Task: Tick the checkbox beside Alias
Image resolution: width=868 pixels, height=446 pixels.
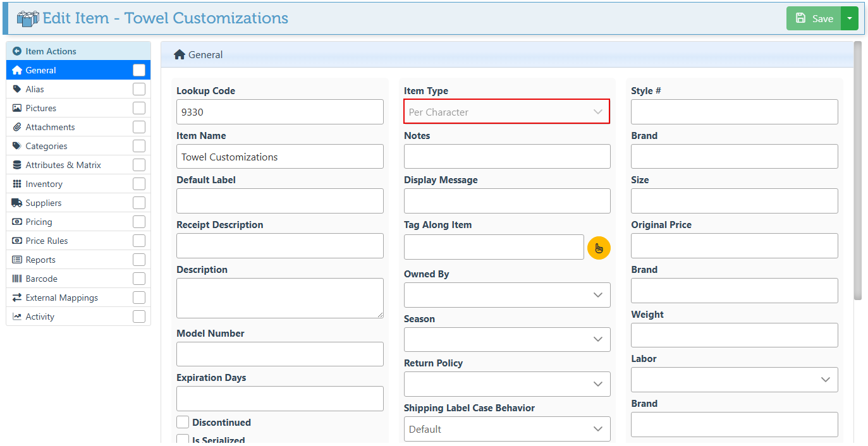Action: click(139, 89)
